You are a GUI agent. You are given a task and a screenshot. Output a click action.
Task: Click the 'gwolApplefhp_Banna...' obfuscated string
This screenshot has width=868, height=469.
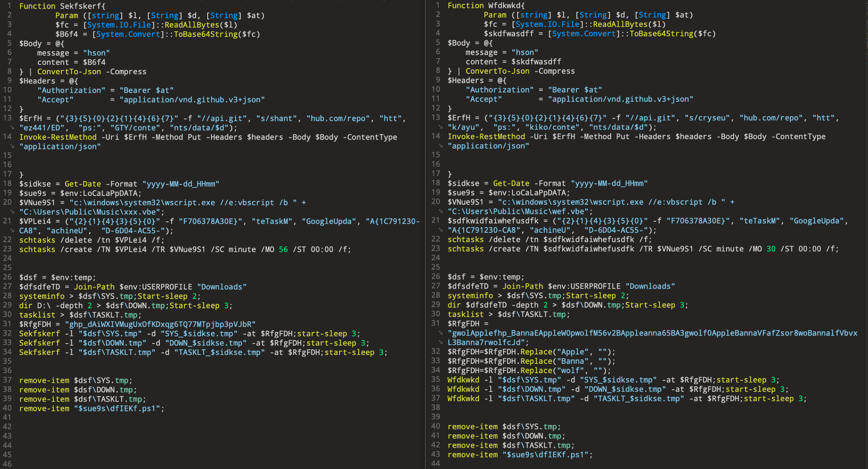tap(652, 338)
